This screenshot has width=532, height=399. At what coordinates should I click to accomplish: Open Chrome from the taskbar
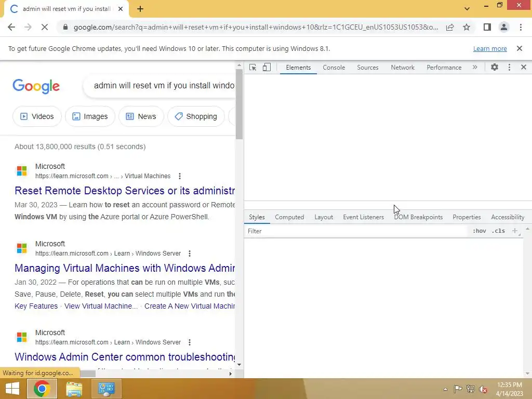click(42, 389)
